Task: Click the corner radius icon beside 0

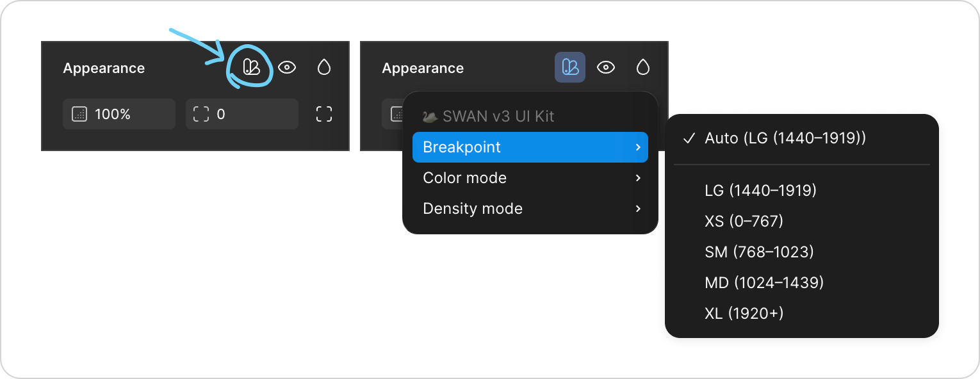Action: pos(201,114)
